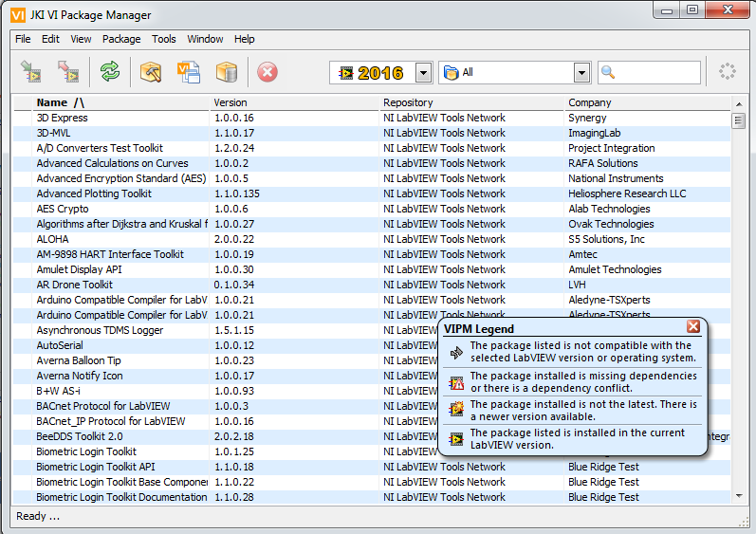The height and width of the screenshot is (534, 756).
Task: Select Advanced Calculations on Curves
Action: tap(371, 163)
